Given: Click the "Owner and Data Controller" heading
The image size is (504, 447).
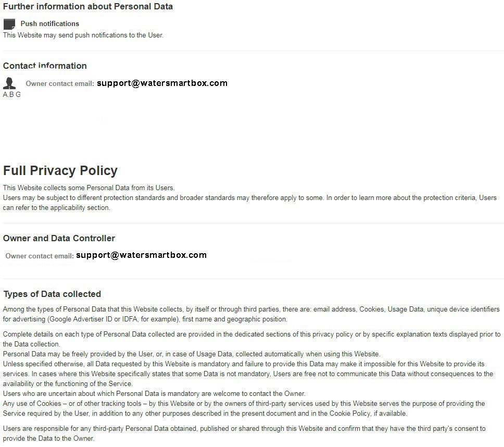Looking at the screenshot, I should pos(59,238).
